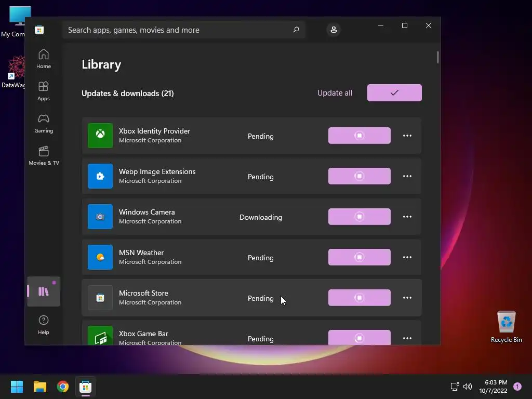Click the Xbox Game Bar app icon
Viewport: 532px width, 399px height.
[x=100, y=336]
